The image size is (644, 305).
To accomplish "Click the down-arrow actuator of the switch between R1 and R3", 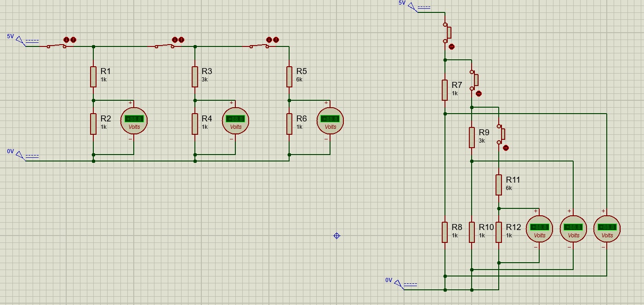I will [175, 40].
